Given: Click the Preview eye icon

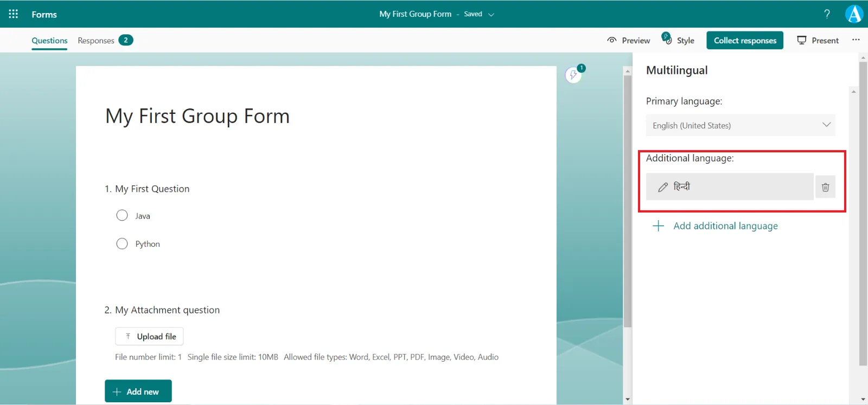Looking at the screenshot, I should coord(612,40).
